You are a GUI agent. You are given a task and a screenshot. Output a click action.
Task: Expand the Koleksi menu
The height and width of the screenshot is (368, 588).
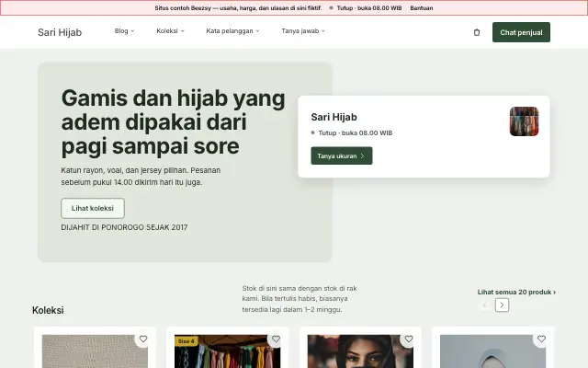click(x=171, y=30)
